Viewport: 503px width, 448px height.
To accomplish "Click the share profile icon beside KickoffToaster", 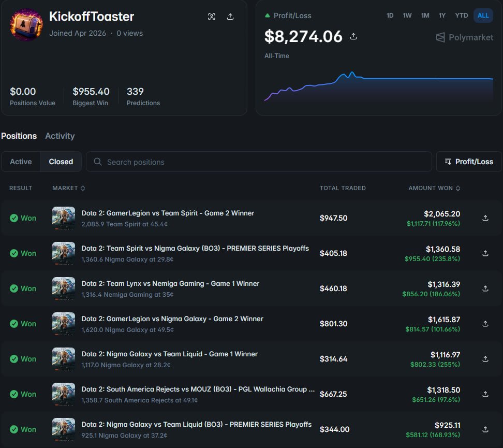I will tap(230, 17).
